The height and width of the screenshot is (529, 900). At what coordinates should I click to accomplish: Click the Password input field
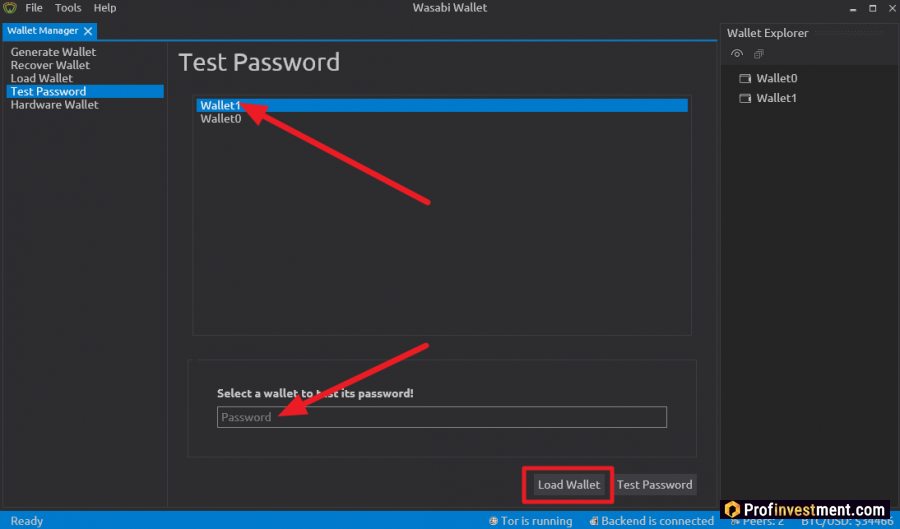tap(441, 417)
